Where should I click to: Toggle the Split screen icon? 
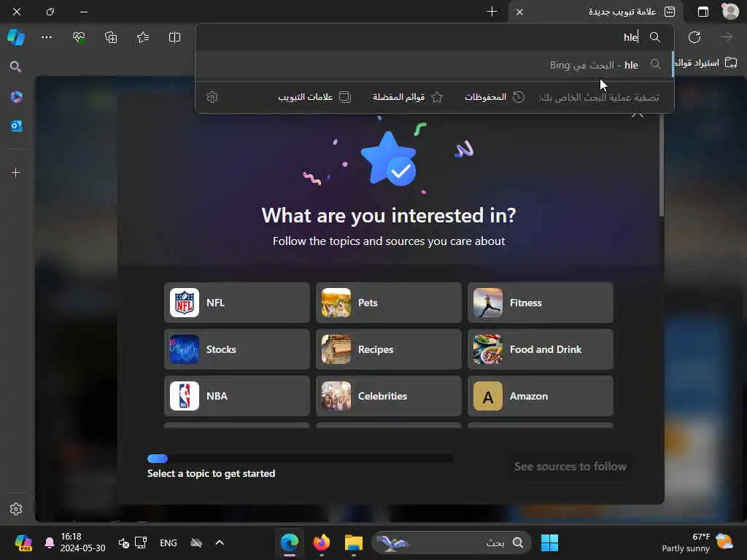pos(175,37)
